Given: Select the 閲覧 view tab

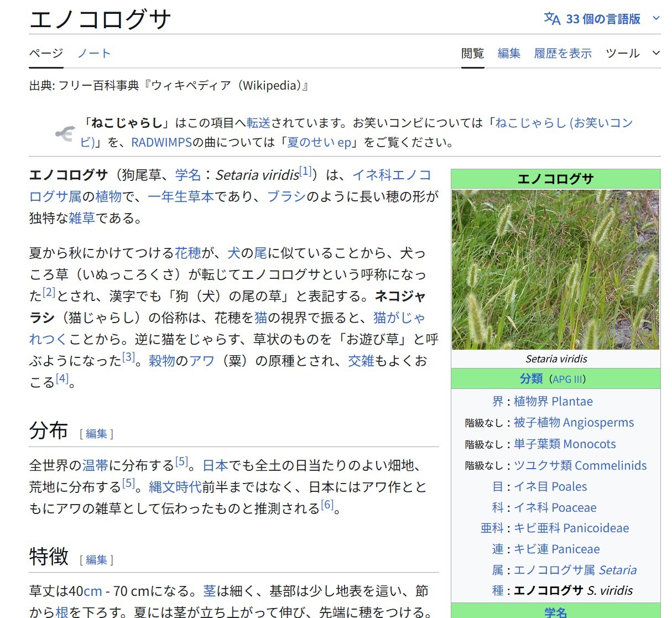Looking at the screenshot, I should [472, 53].
